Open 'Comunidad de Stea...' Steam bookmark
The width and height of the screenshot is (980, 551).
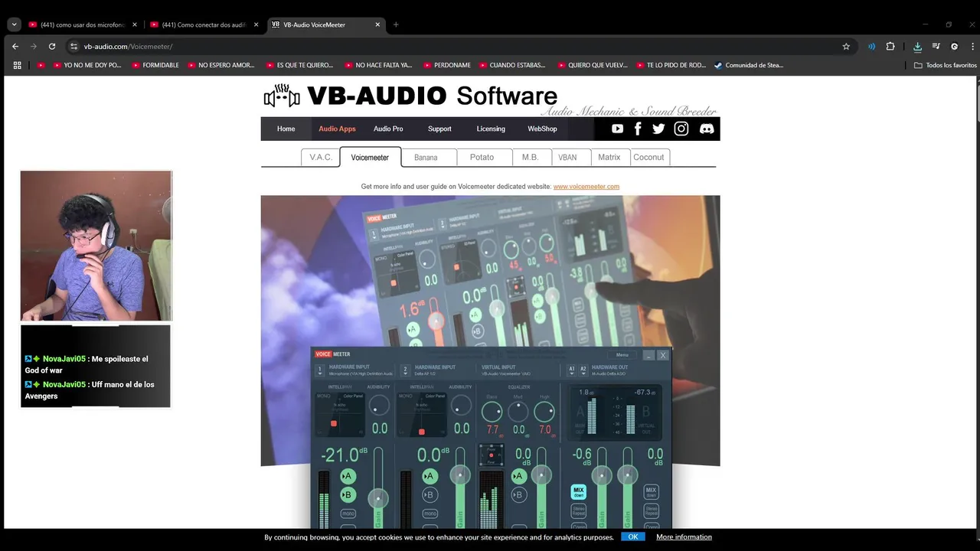pos(749,65)
